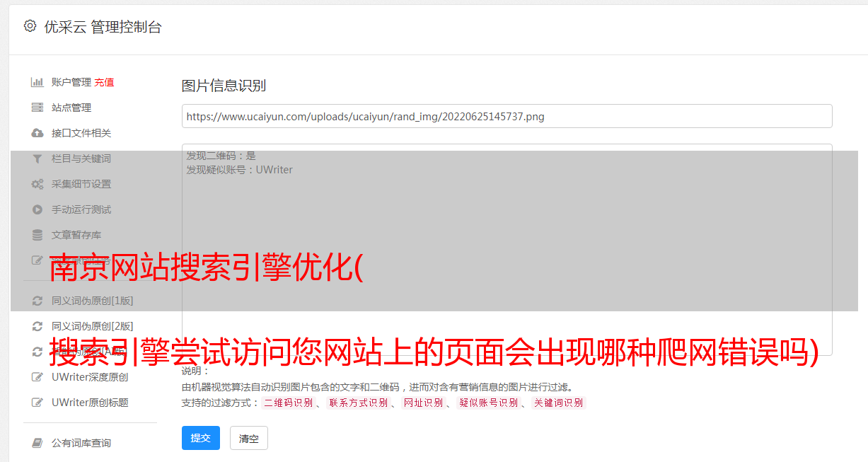Click the refresh icon for 同义词伪原创[1版]
This screenshot has height=462, width=868.
coord(37,301)
